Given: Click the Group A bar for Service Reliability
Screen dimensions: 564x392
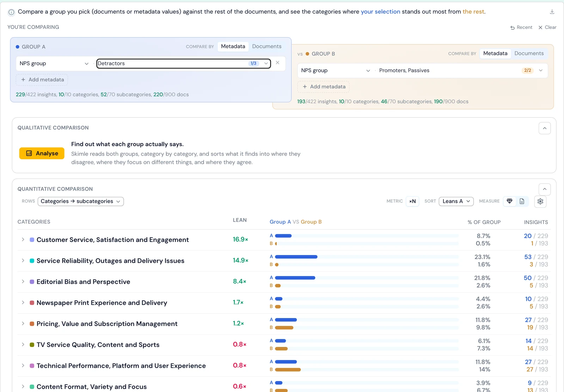Looking at the screenshot, I should coord(296,257).
